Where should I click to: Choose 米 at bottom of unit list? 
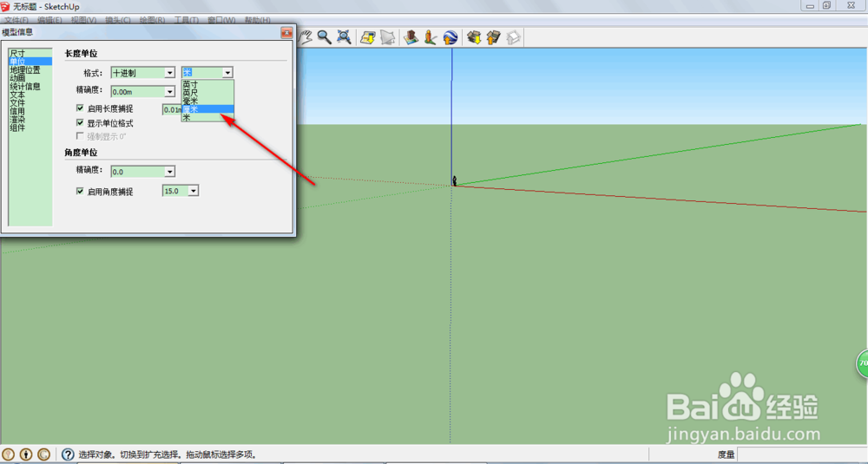tap(207, 118)
